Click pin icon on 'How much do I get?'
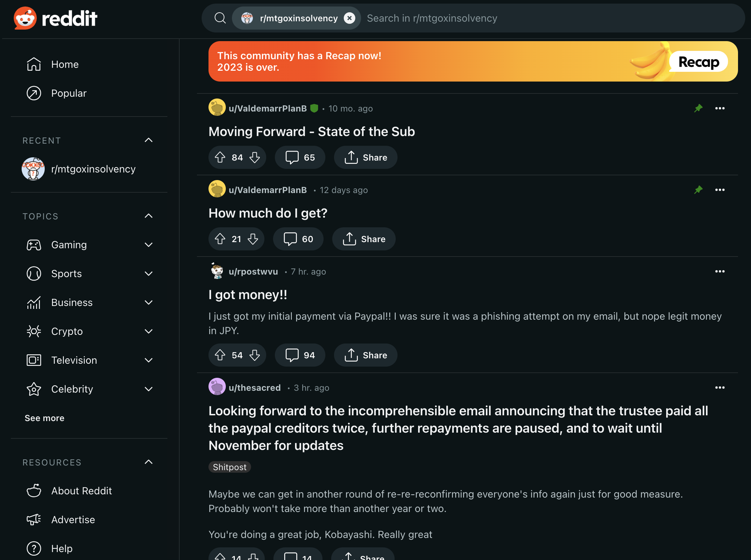Viewport: 751px width, 560px height. point(698,190)
